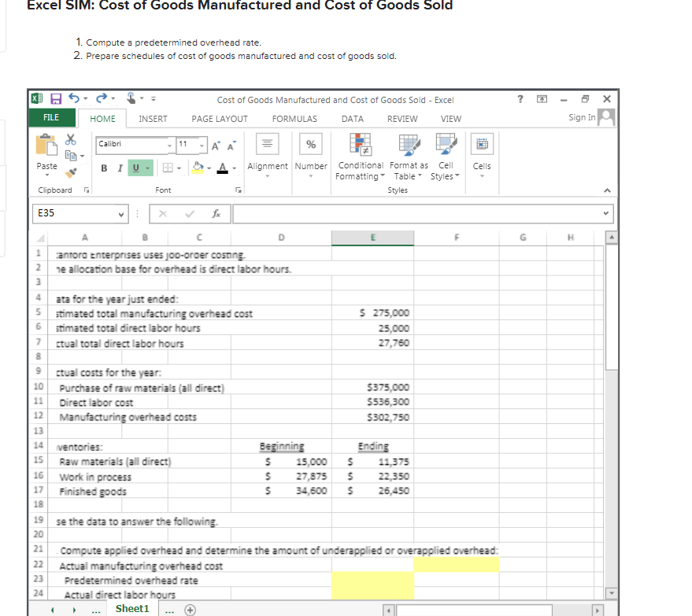Click the Excel application logo icon
Image resolution: width=692 pixels, height=616 pixels.
click(x=37, y=99)
